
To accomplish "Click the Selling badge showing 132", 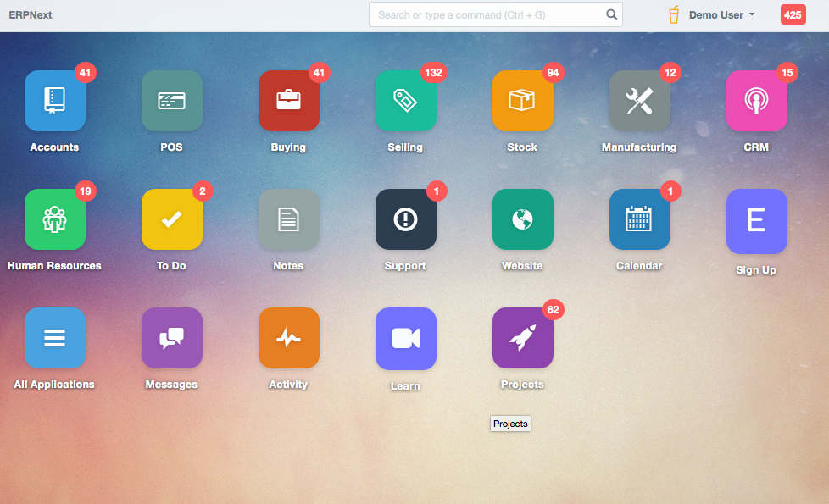I will (x=433, y=72).
